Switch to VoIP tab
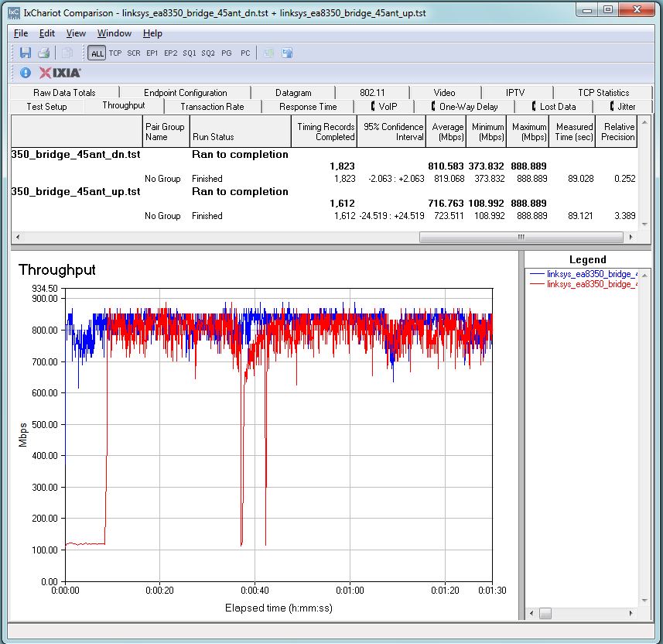 pos(384,107)
